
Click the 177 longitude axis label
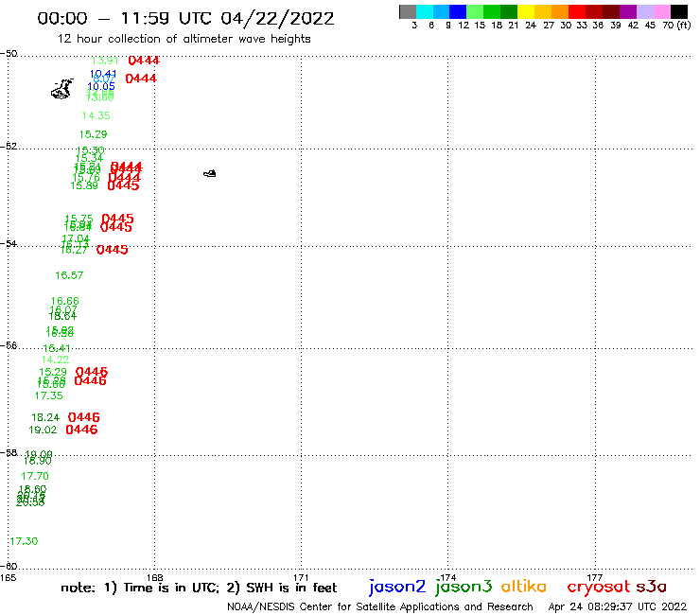tap(595, 578)
